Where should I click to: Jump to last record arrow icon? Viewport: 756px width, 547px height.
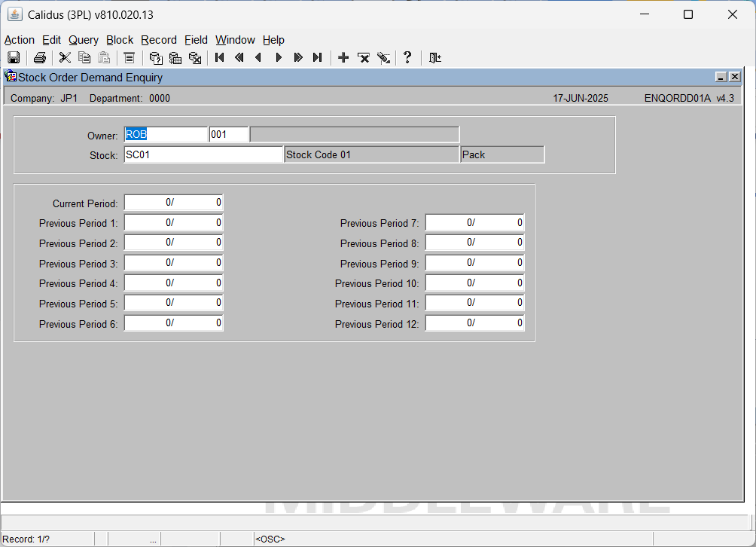[317, 58]
